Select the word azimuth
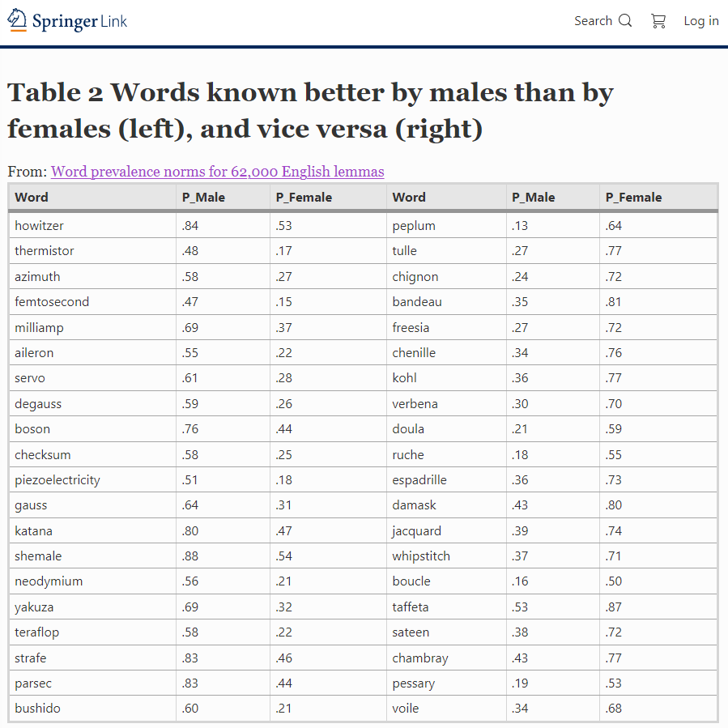The image size is (728, 728). [37, 277]
